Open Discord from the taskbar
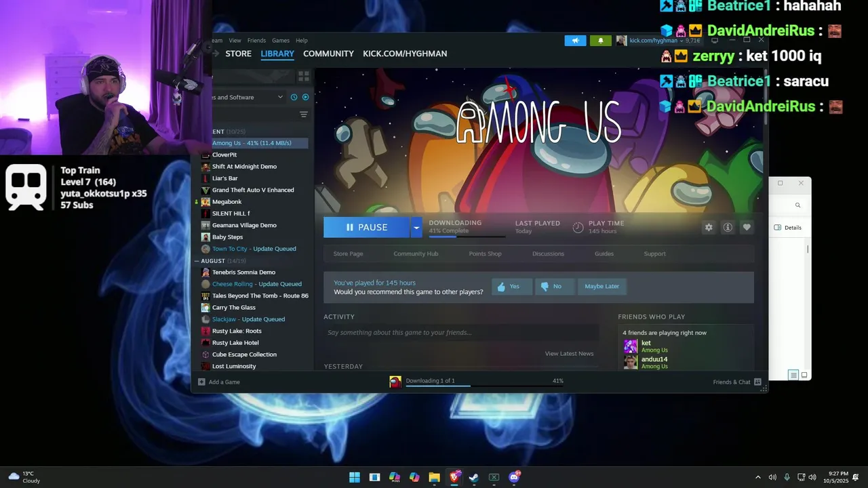Image resolution: width=868 pixels, height=488 pixels. (514, 477)
